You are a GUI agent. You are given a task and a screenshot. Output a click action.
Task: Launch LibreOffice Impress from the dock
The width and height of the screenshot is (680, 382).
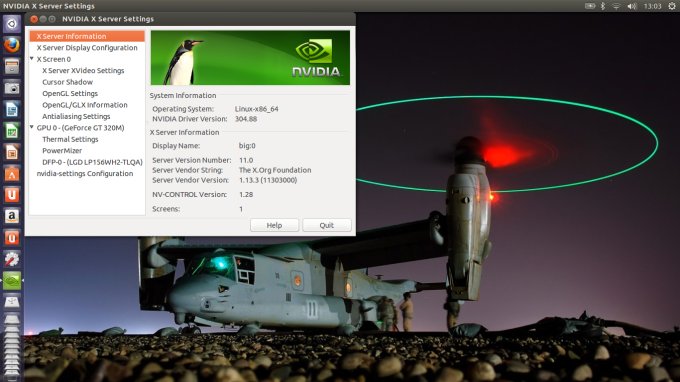coord(12,152)
